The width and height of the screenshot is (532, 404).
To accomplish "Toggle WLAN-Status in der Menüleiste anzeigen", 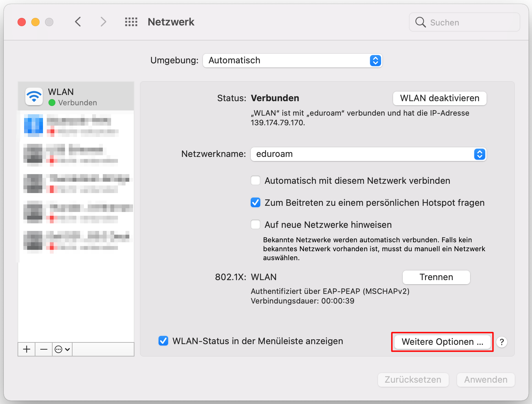I will pos(163,341).
